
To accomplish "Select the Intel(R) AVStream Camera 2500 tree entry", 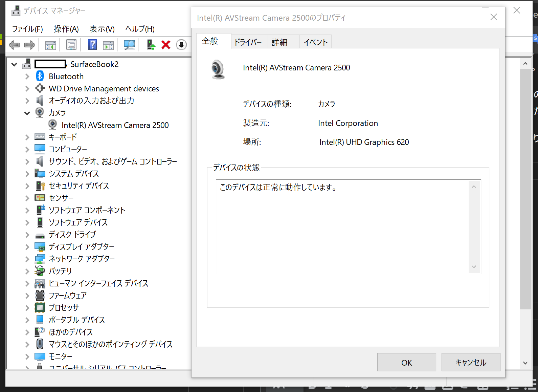I will tap(115, 125).
